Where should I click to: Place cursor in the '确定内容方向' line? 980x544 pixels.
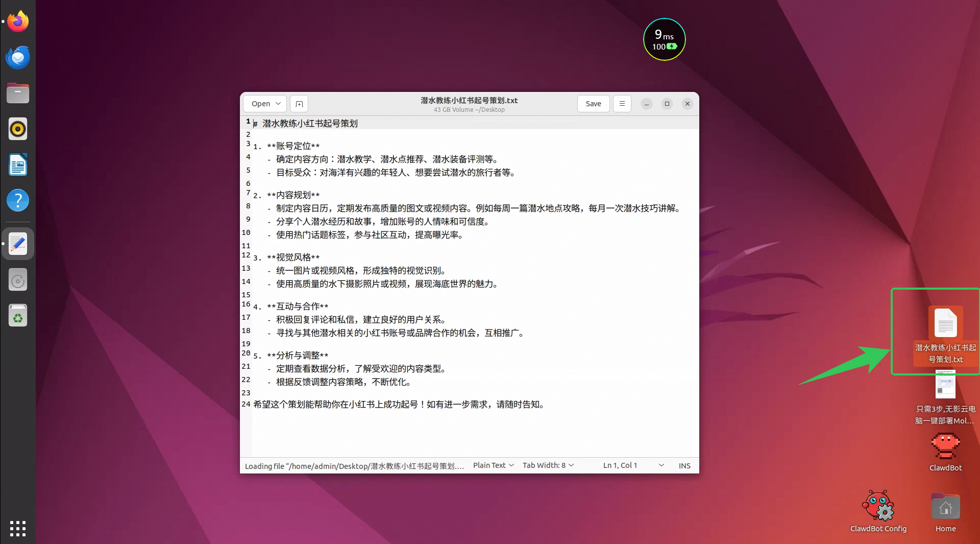click(383, 159)
